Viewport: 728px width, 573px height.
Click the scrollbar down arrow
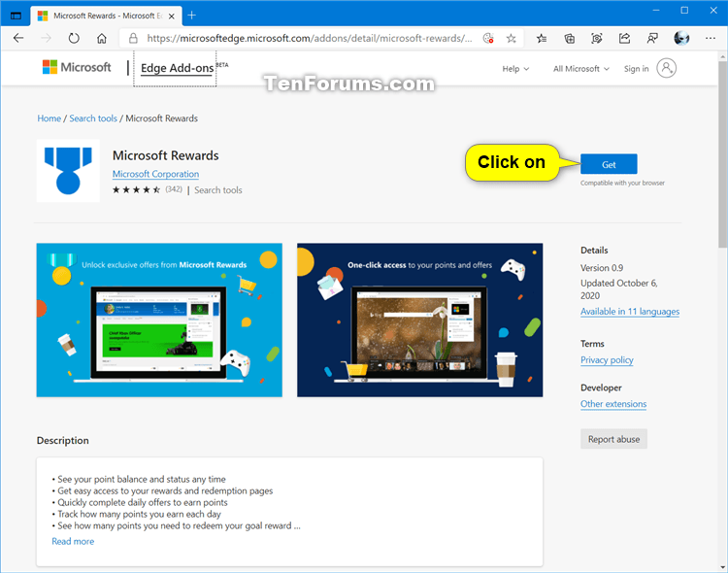723,567
